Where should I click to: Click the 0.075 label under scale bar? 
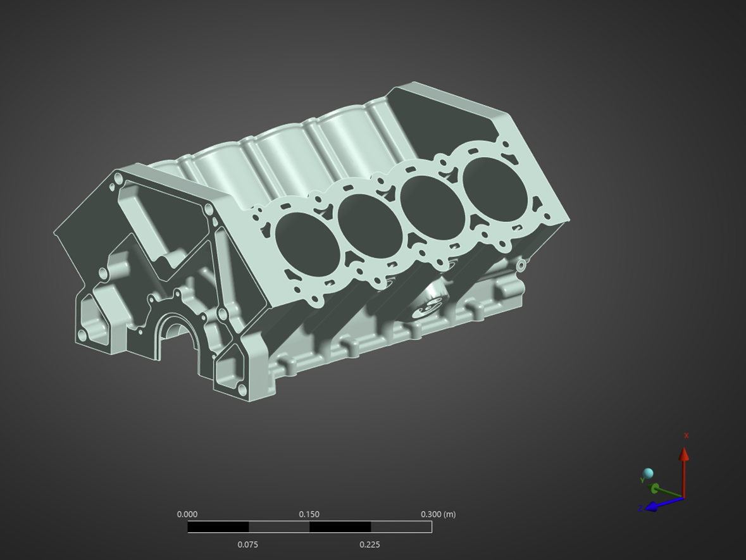[x=247, y=544]
